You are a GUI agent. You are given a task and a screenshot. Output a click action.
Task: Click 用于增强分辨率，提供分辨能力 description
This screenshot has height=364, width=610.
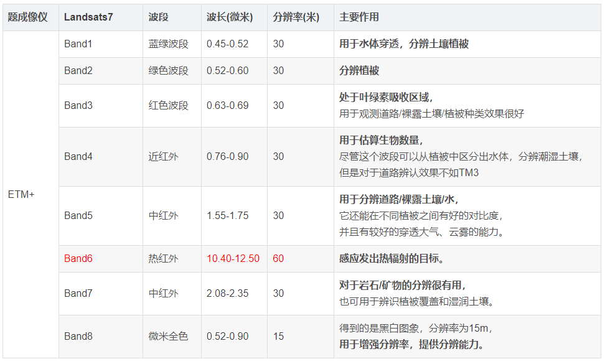tap(412, 345)
